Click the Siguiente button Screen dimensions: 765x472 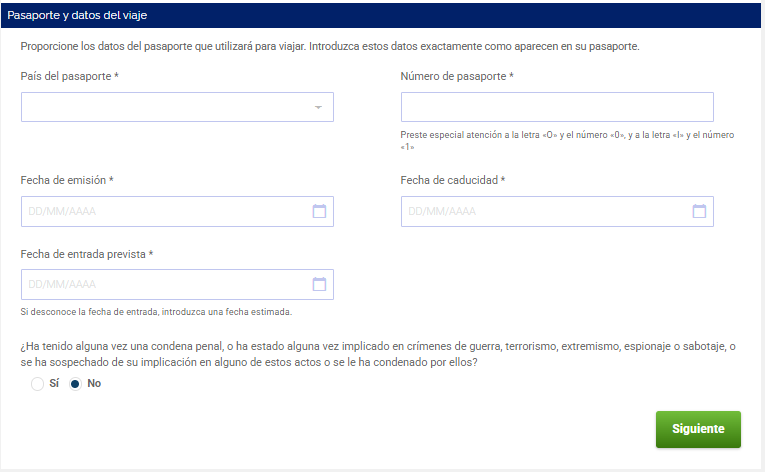pos(698,429)
